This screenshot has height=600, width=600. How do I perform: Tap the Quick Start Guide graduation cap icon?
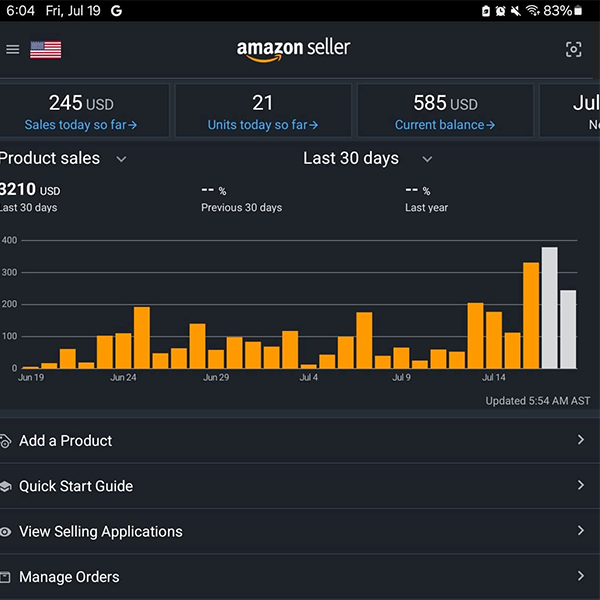click(x=6, y=486)
